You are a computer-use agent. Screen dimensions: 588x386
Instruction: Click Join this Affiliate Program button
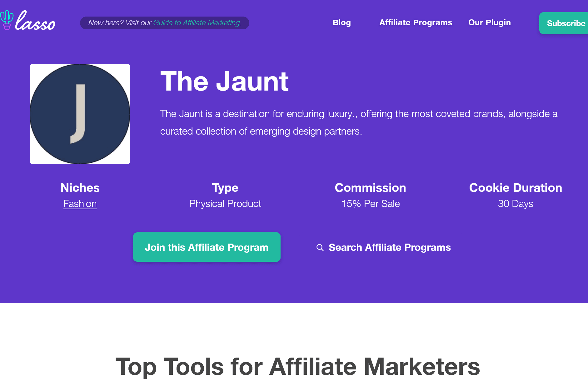click(x=207, y=247)
